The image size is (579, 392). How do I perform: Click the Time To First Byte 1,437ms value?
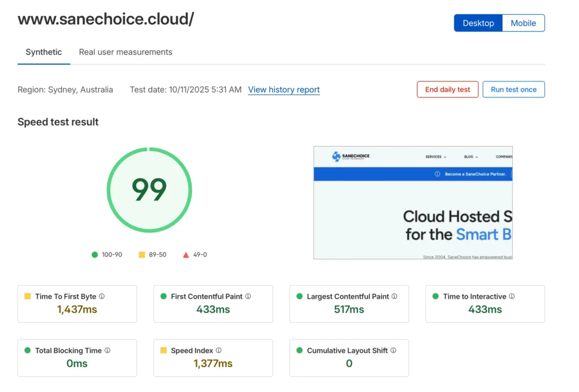[77, 309]
